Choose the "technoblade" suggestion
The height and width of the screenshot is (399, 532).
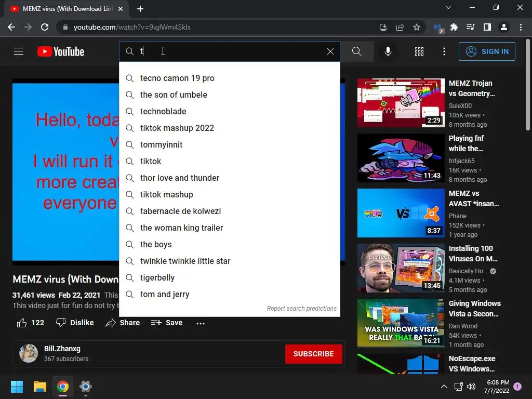[x=230, y=111]
